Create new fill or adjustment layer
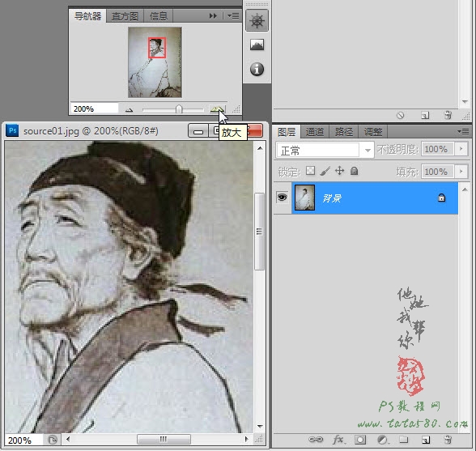 pyautogui.click(x=382, y=440)
